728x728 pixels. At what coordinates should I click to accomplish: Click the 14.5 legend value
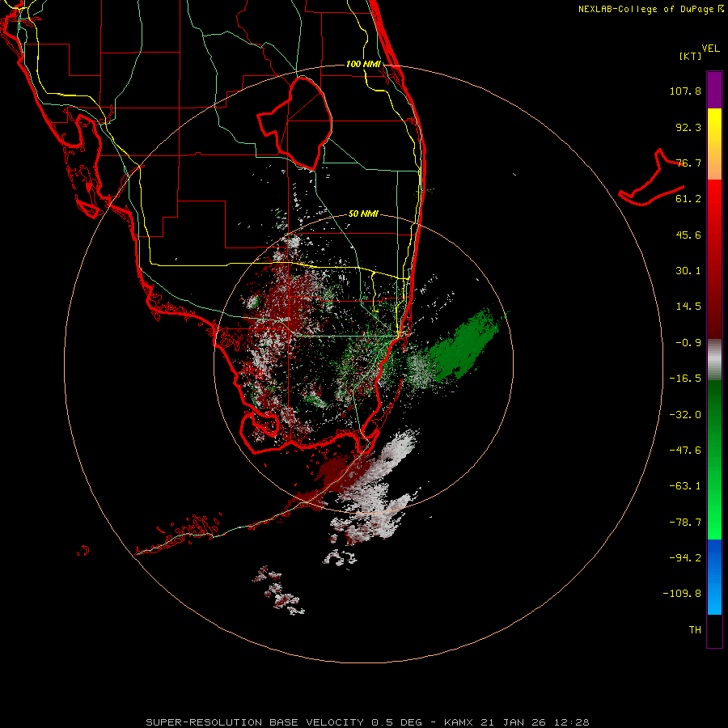pos(688,307)
